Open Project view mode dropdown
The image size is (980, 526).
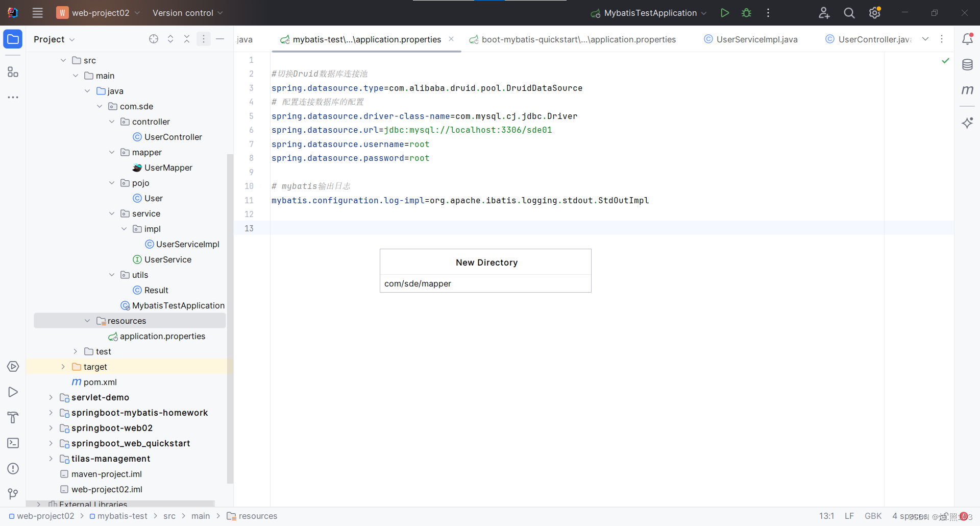tap(54, 39)
